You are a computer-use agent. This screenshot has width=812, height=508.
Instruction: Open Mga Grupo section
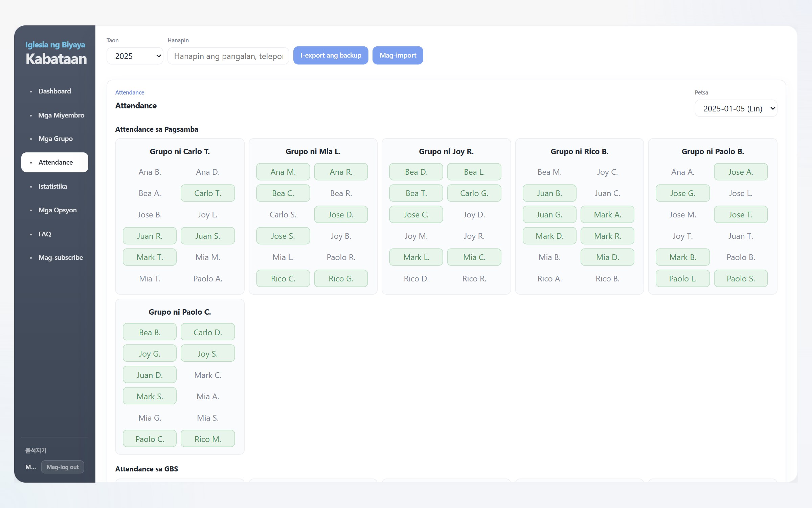tap(55, 139)
